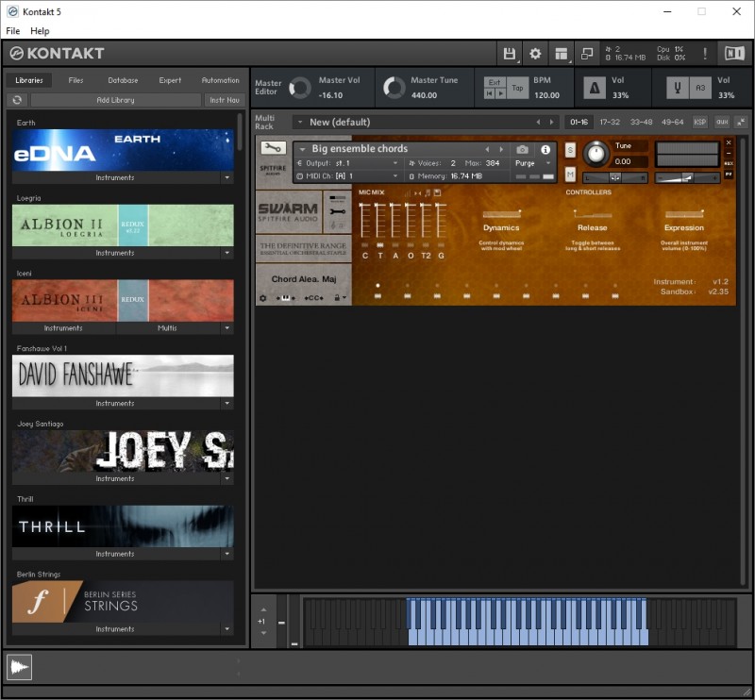
Task: Click the NI logo button
Action: click(x=734, y=54)
